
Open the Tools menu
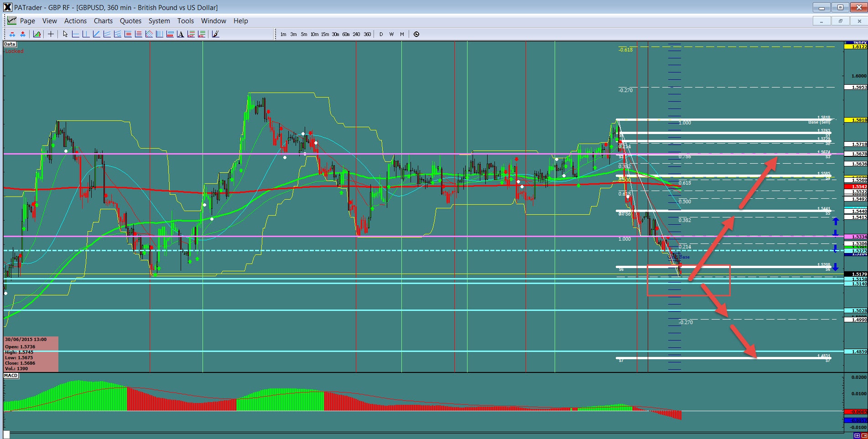pos(186,21)
